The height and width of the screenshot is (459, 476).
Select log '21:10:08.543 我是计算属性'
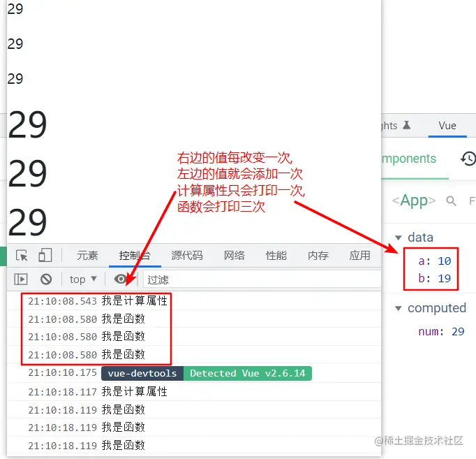click(x=98, y=300)
